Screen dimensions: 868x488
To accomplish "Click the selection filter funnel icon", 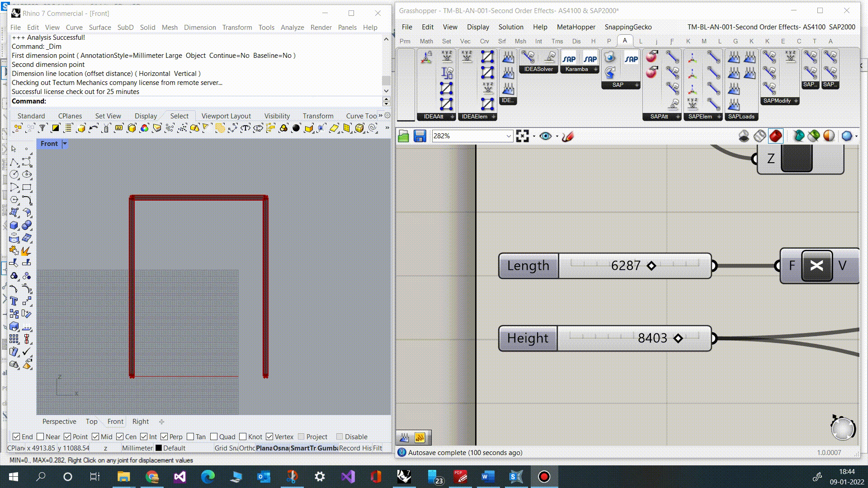I will point(42,128).
